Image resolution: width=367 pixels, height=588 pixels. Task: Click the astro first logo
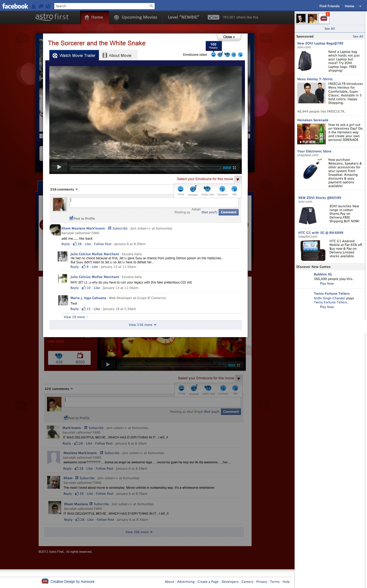point(52,17)
